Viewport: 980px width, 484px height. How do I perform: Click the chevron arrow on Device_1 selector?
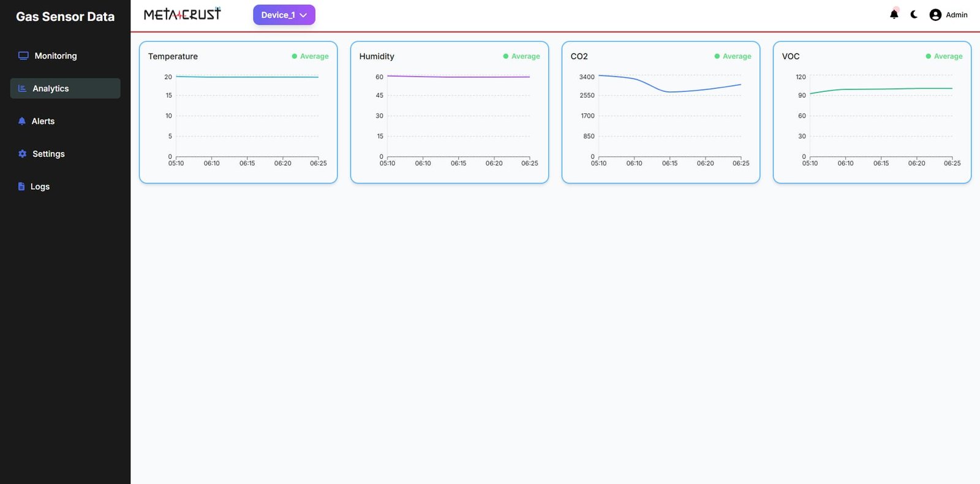coord(303,15)
